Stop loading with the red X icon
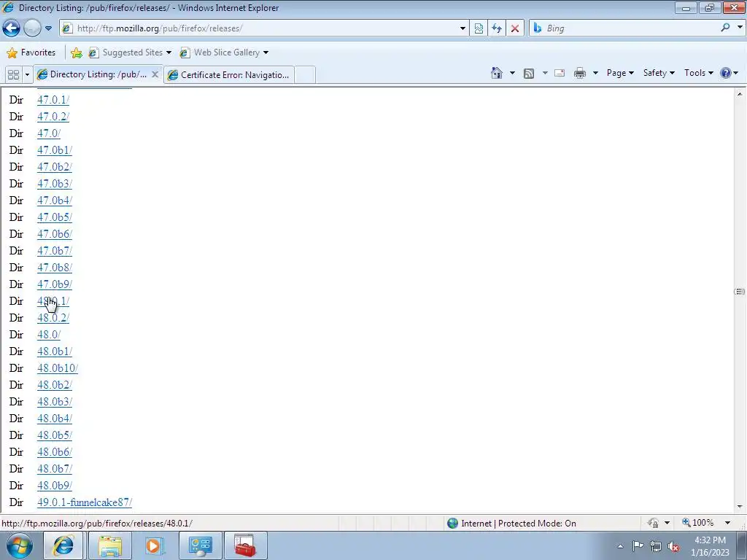 (515, 28)
